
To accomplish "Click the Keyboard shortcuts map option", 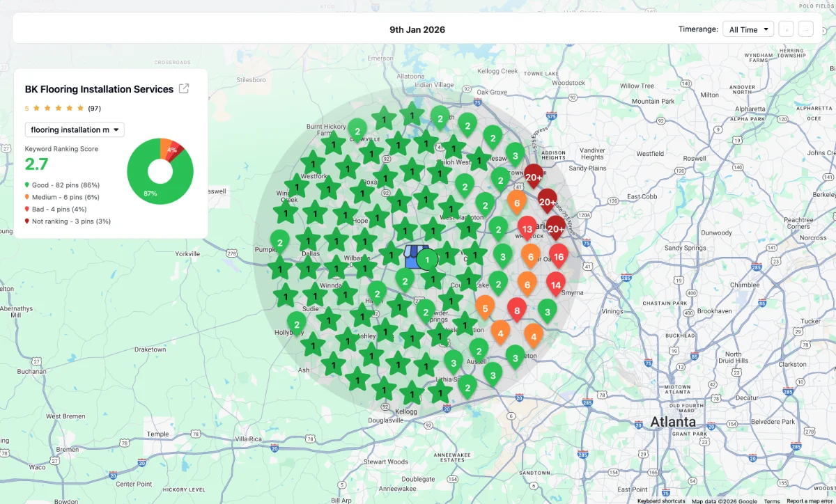I will [x=660, y=501].
